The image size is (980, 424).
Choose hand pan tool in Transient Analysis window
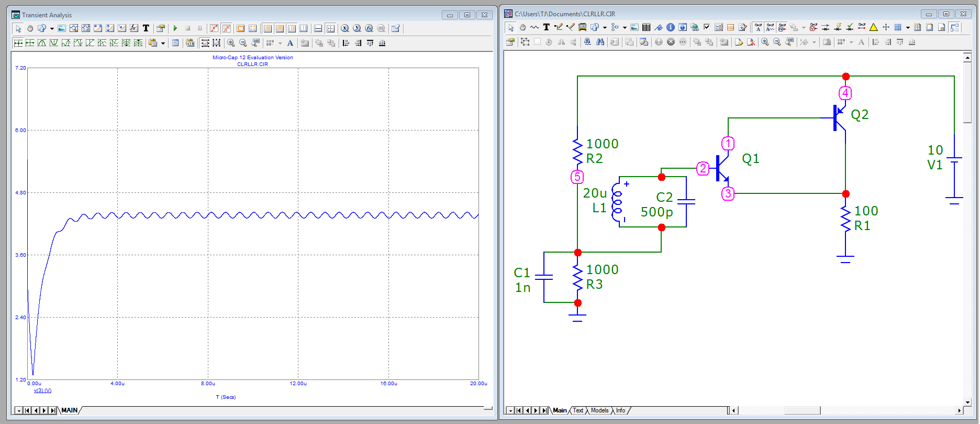30,28
